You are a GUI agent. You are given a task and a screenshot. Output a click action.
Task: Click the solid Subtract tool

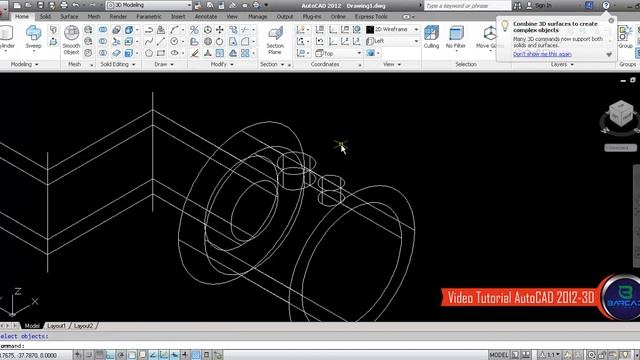pyautogui.click(x=103, y=41)
